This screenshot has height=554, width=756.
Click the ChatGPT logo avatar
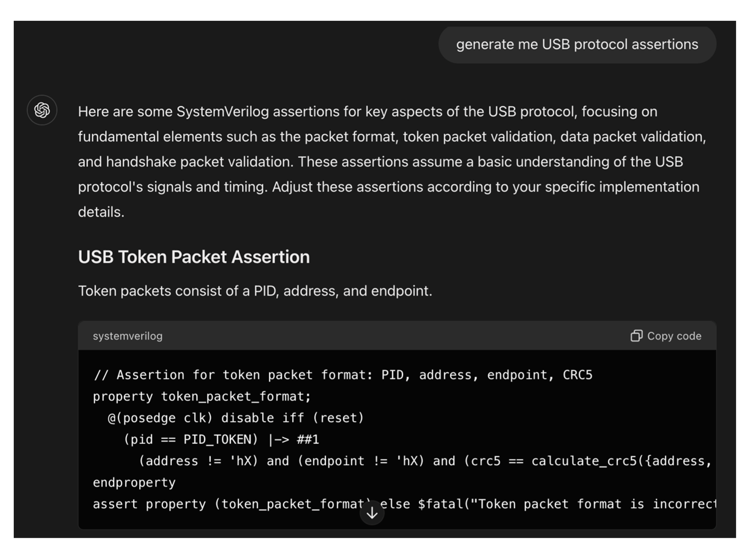pyautogui.click(x=42, y=110)
